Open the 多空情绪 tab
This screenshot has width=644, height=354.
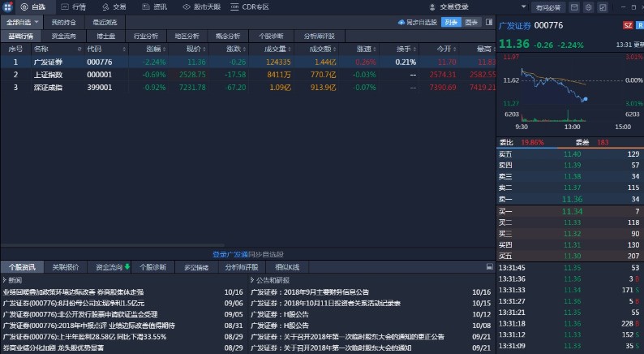click(x=196, y=267)
